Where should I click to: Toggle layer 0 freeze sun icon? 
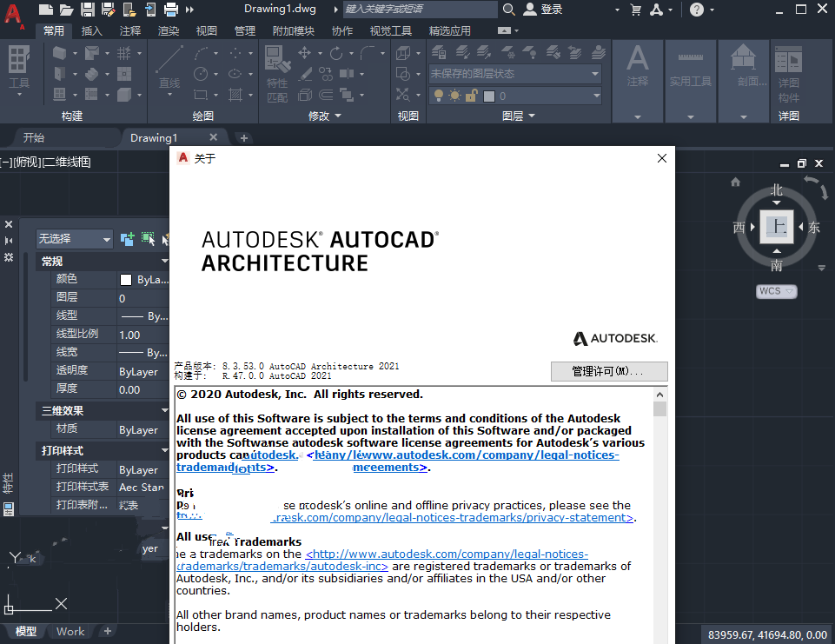[x=454, y=96]
